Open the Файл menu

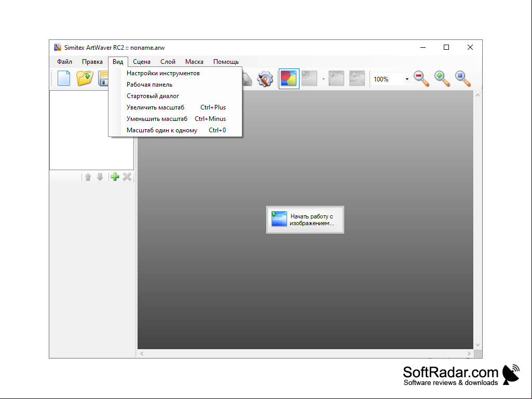[x=64, y=62]
